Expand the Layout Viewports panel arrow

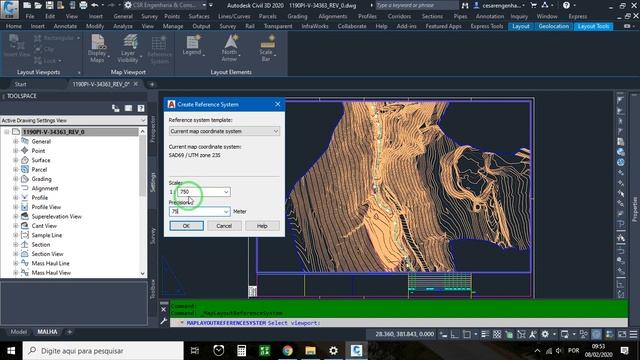(79, 72)
